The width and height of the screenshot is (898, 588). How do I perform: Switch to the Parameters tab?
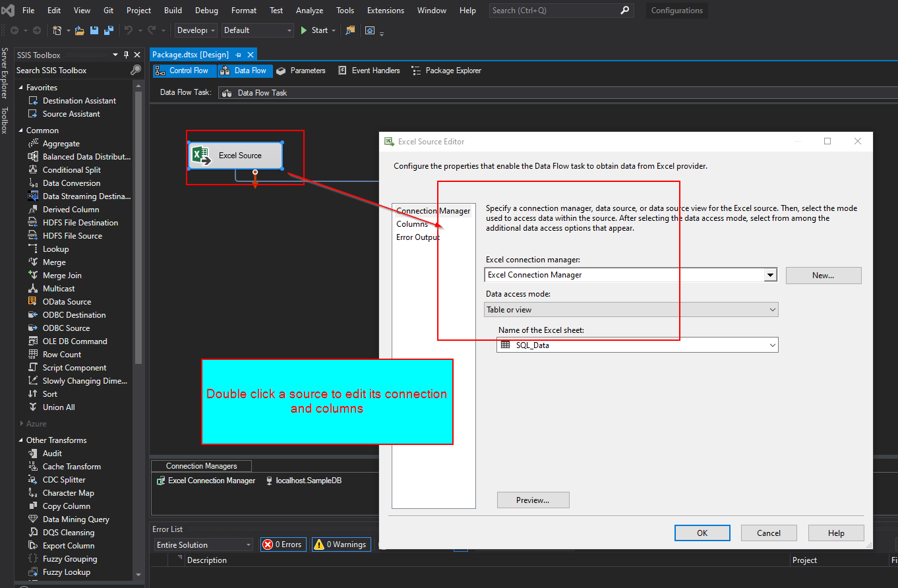tap(300, 71)
